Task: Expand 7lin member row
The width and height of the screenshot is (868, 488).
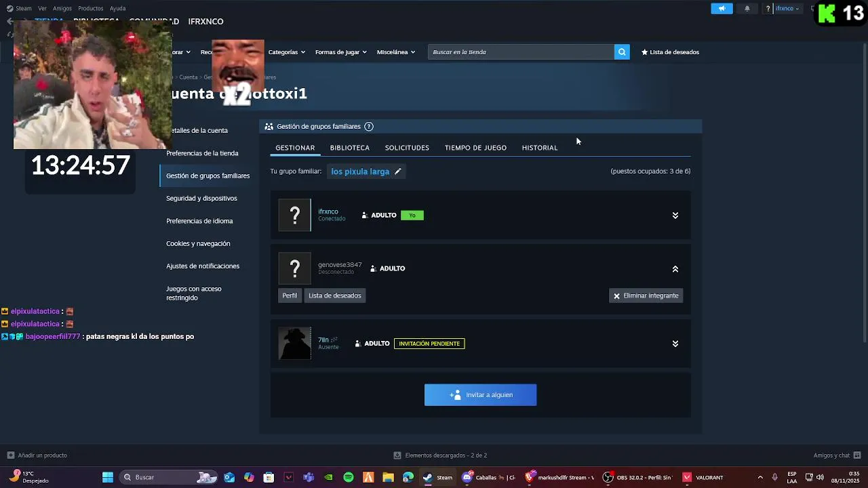Action: point(675,344)
